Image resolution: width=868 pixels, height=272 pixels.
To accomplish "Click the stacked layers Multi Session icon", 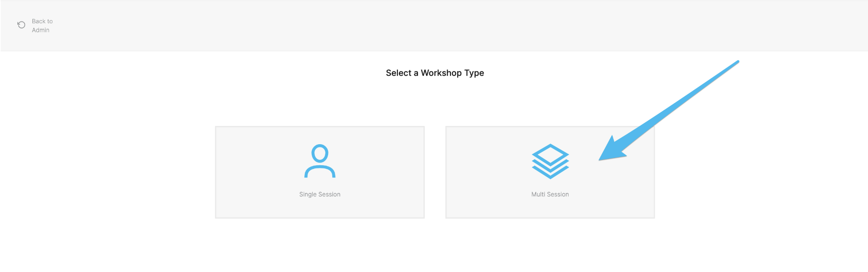I will coord(550,161).
